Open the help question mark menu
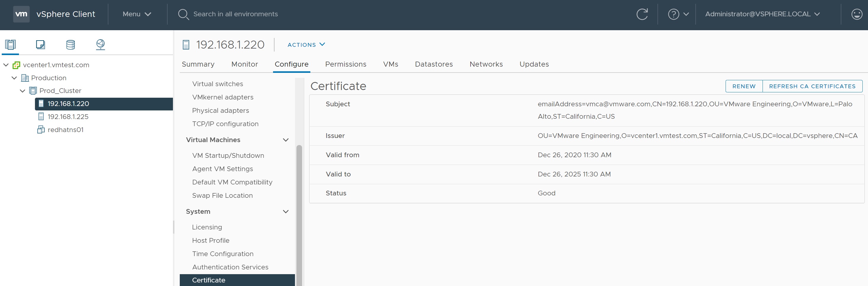The height and width of the screenshot is (286, 868). click(678, 14)
